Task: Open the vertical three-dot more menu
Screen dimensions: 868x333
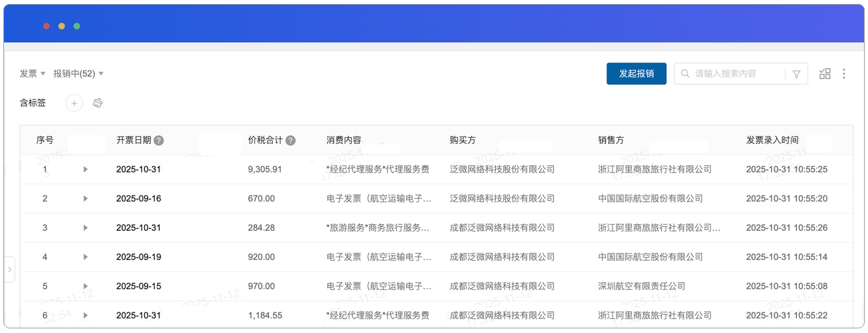Action: click(x=843, y=74)
